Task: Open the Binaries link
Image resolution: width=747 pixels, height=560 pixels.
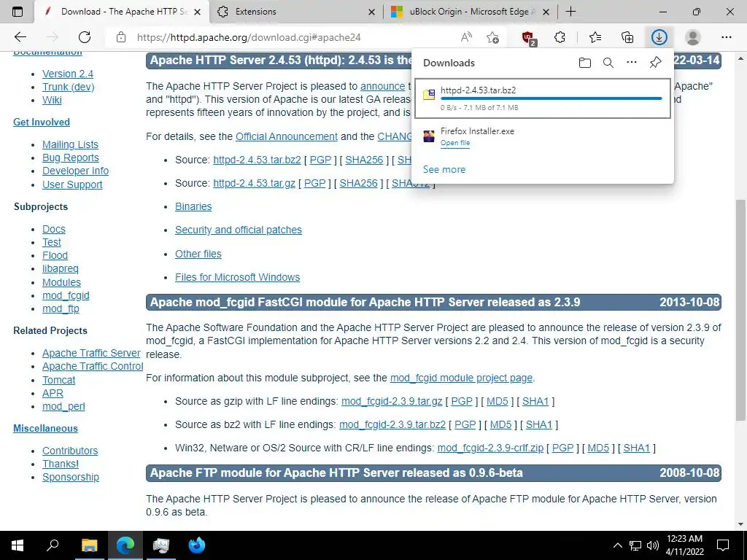Action: click(193, 206)
